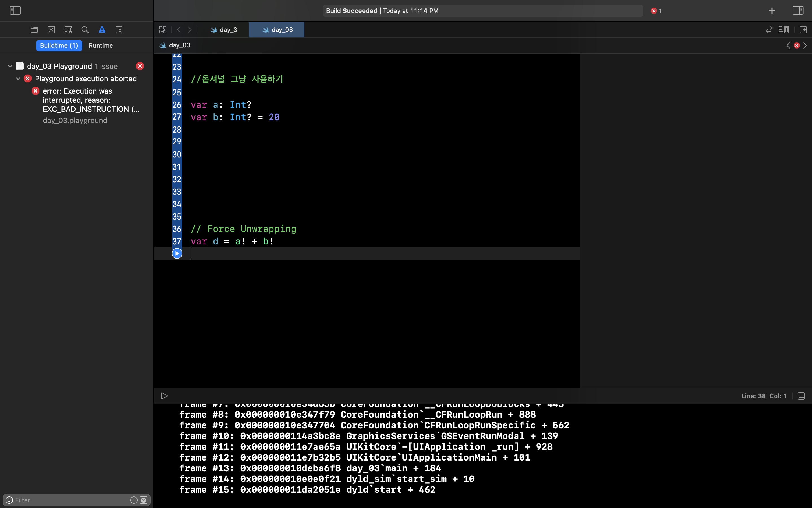Toggle the navigator sidebar
Viewport: 812px width, 508px height.
coord(15,10)
